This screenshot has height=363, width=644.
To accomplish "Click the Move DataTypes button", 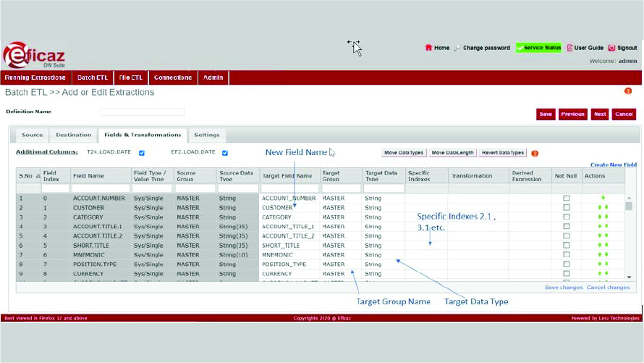I will pyautogui.click(x=404, y=153).
